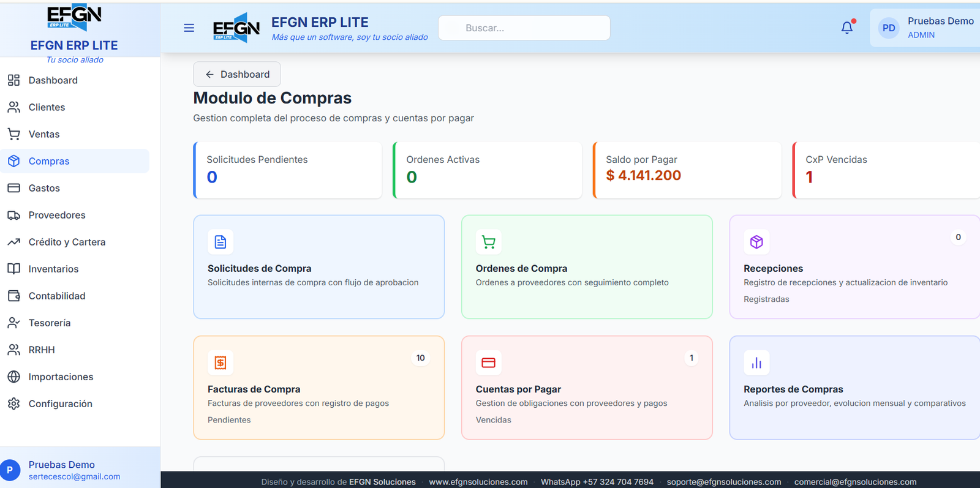
Task: Open Recepciones card
Action: point(854,267)
